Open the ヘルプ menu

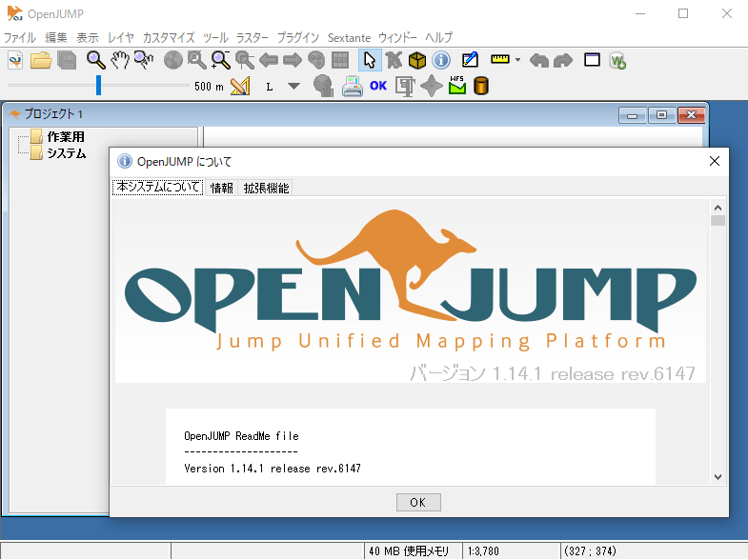click(439, 38)
